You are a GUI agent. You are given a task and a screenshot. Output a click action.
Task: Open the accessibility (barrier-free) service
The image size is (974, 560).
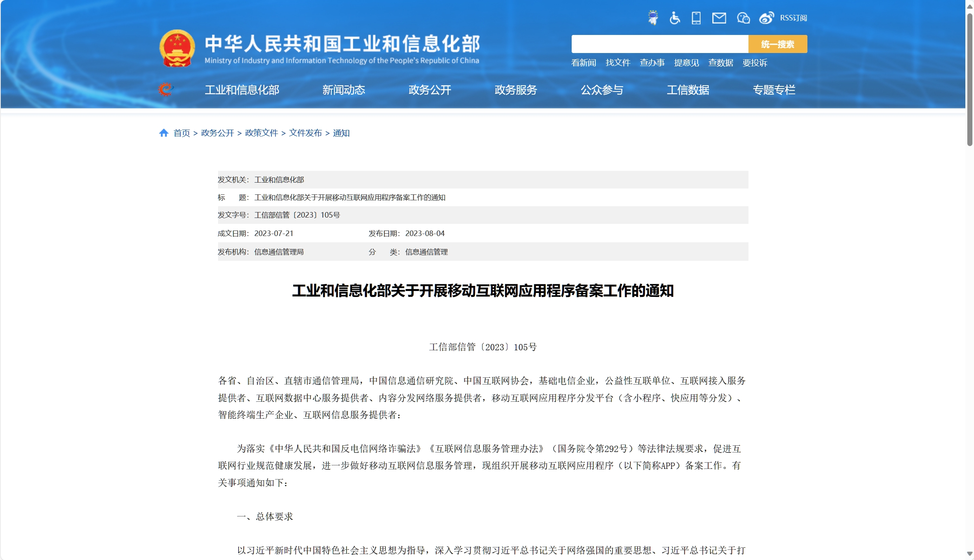[x=675, y=18]
